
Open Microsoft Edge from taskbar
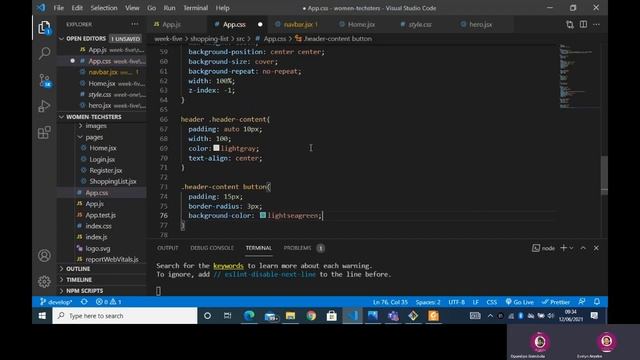point(249,316)
